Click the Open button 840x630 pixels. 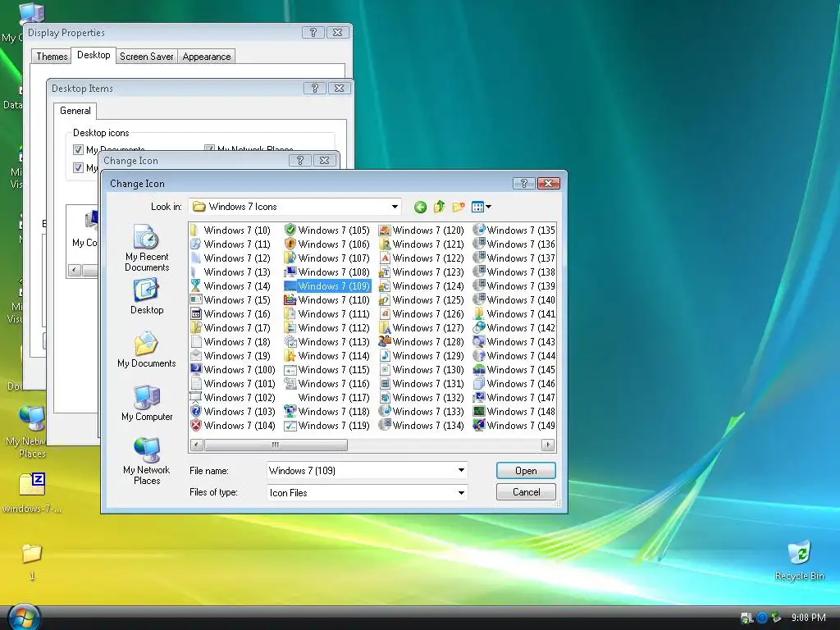(526, 470)
